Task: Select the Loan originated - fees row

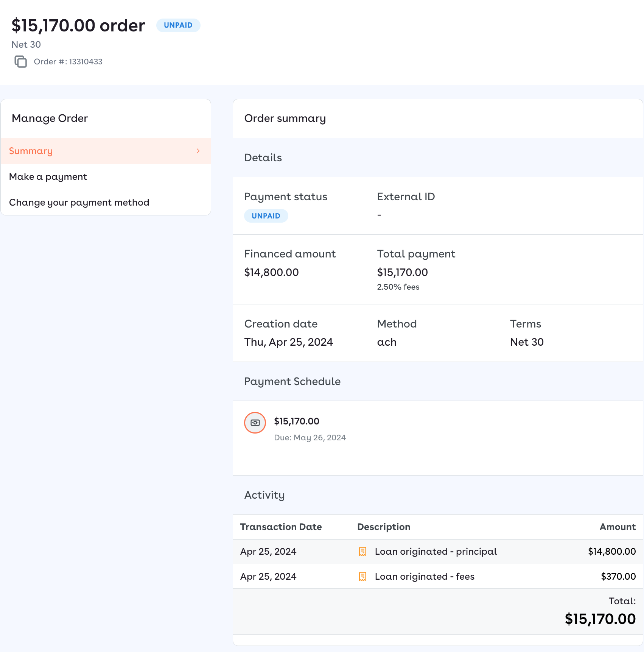Action: point(425,577)
